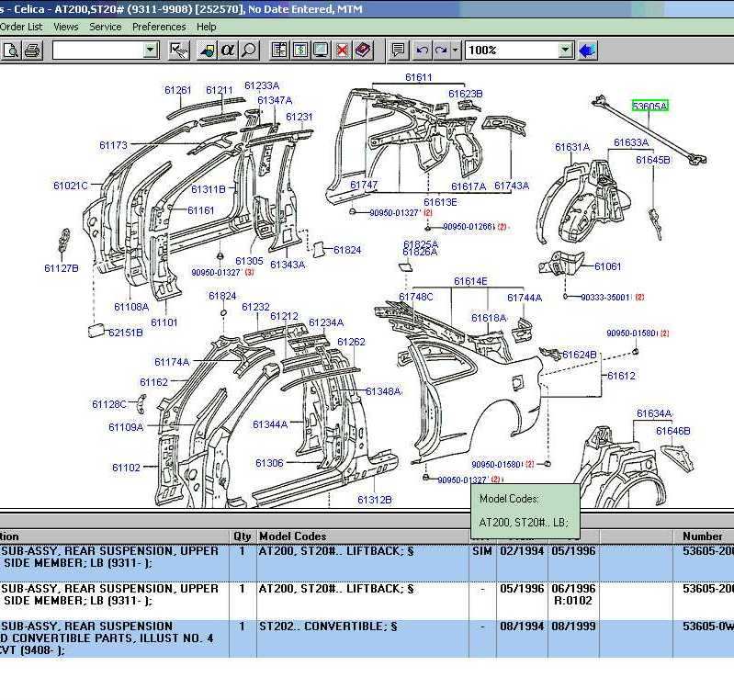The image size is (734, 700).
Task: Click part callout 61231
Action: click(x=299, y=117)
